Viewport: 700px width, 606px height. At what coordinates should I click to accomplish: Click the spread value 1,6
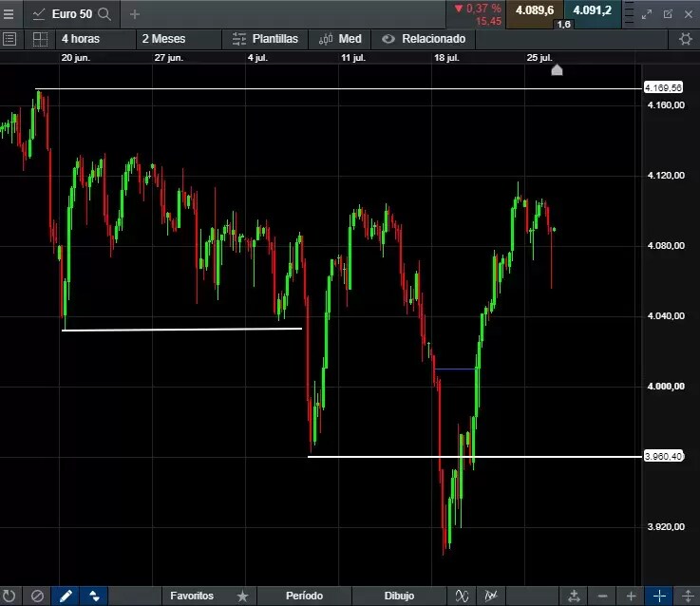click(564, 24)
